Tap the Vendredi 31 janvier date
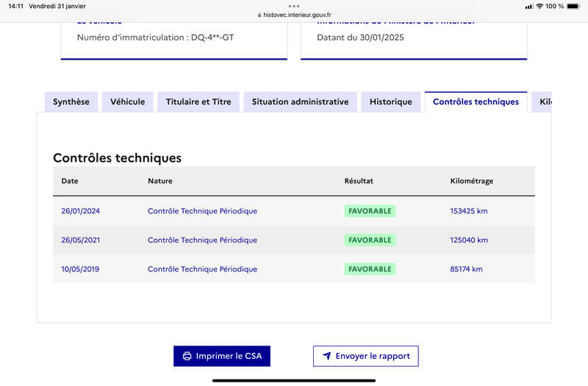Viewport: 588px width, 386px height. 57,6
